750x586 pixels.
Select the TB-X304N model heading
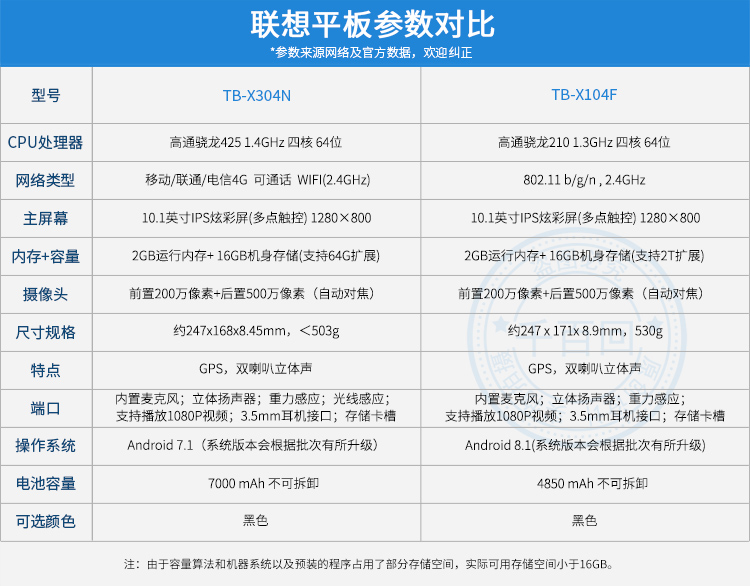point(257,96)
